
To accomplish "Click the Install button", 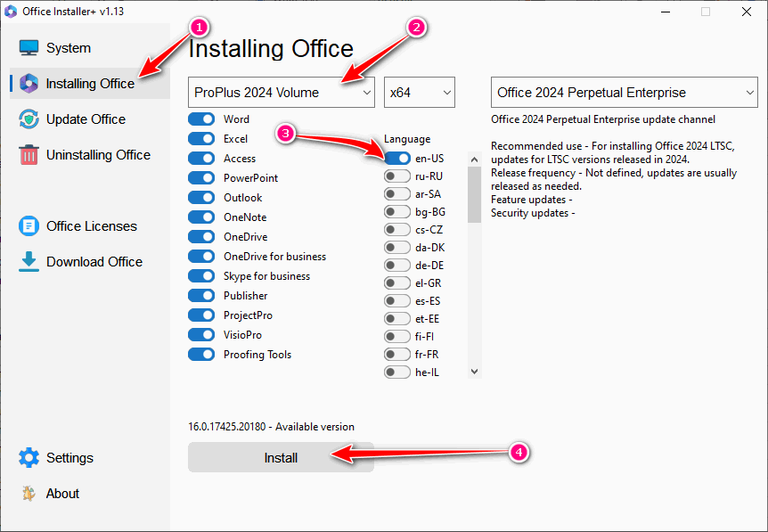I will tap(282, 457).
